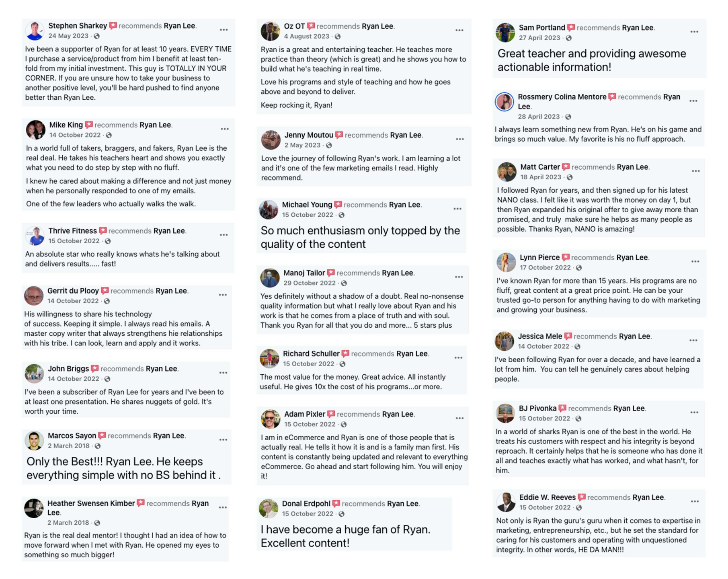728x579 pixels.
Task: Click the recommend badge next to Mike King
Action: pos(89,125)
